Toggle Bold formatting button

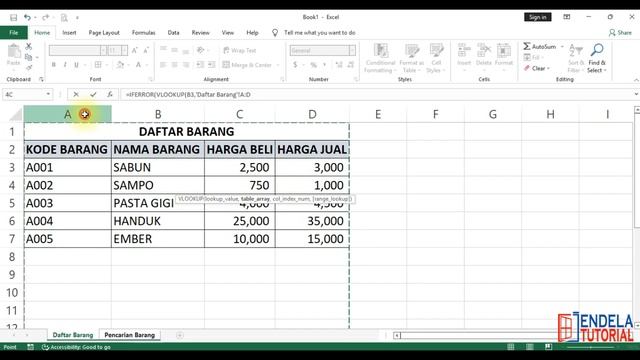[53, 65]
